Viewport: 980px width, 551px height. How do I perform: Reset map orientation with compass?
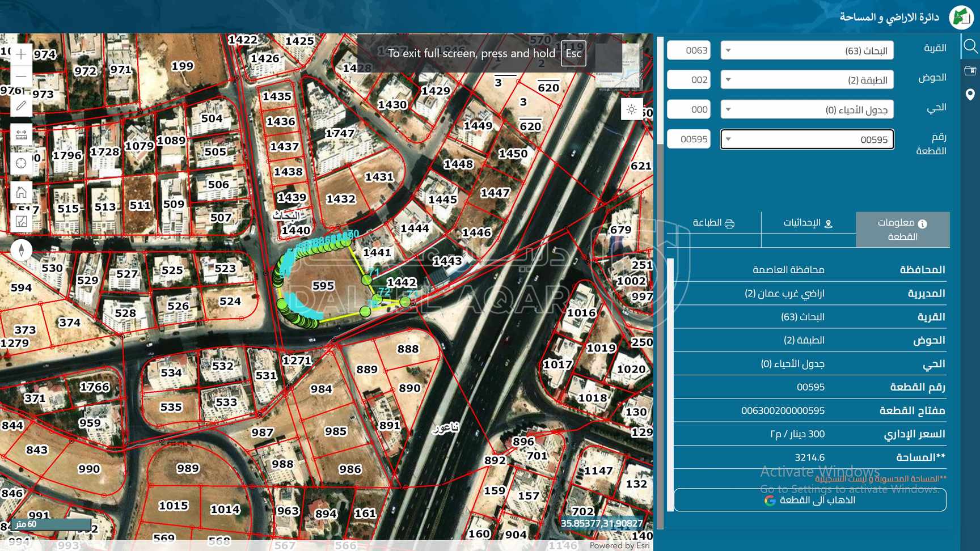[x=21, y=250]
